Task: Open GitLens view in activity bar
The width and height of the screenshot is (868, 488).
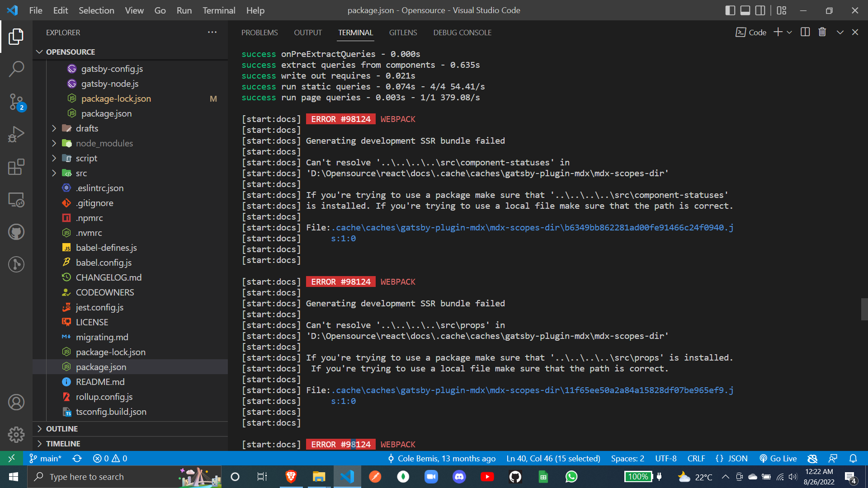Action: pyautogui.click(x=16, y=264)
